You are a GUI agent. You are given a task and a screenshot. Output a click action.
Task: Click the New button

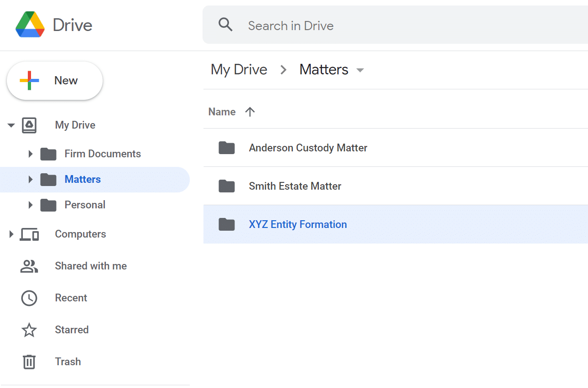pos(55,81)
